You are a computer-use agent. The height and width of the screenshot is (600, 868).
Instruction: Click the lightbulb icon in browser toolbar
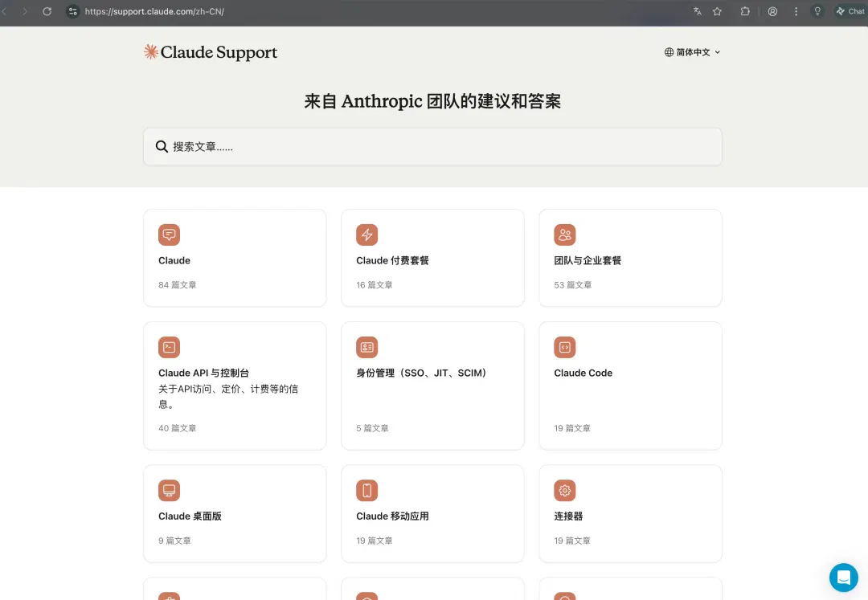click(817, 11)
